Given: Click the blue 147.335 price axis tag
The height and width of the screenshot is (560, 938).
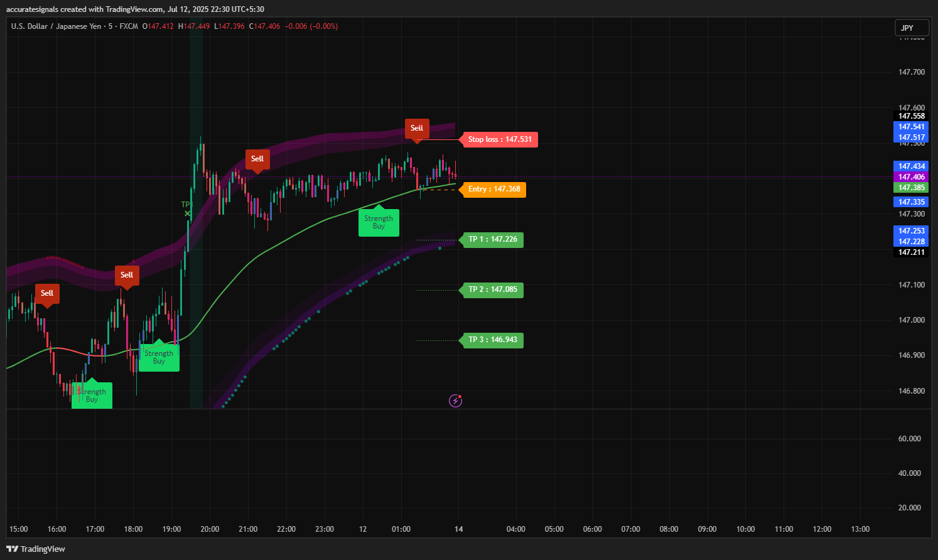Looking at the screenshot, I should pyautogui.click(x=911, y=202).
